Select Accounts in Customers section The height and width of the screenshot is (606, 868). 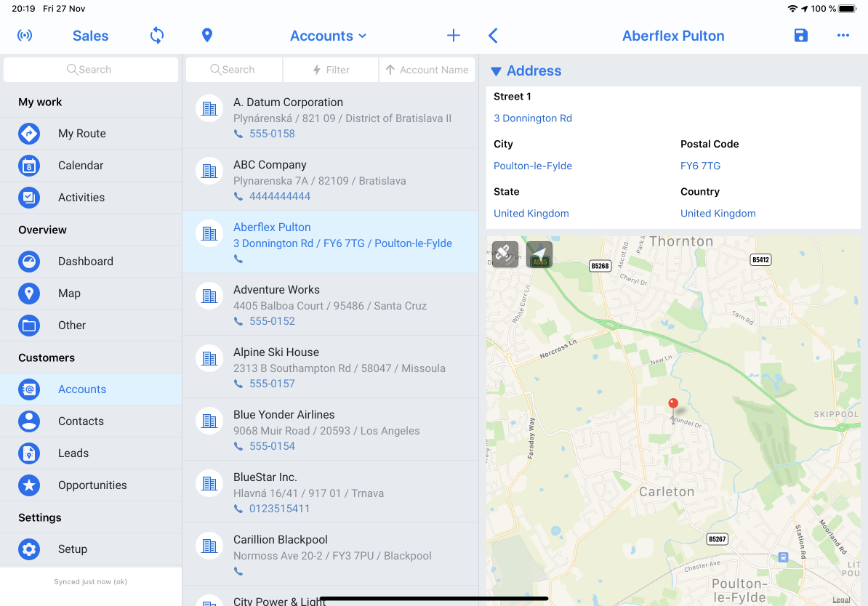click(x=91, y=389)
